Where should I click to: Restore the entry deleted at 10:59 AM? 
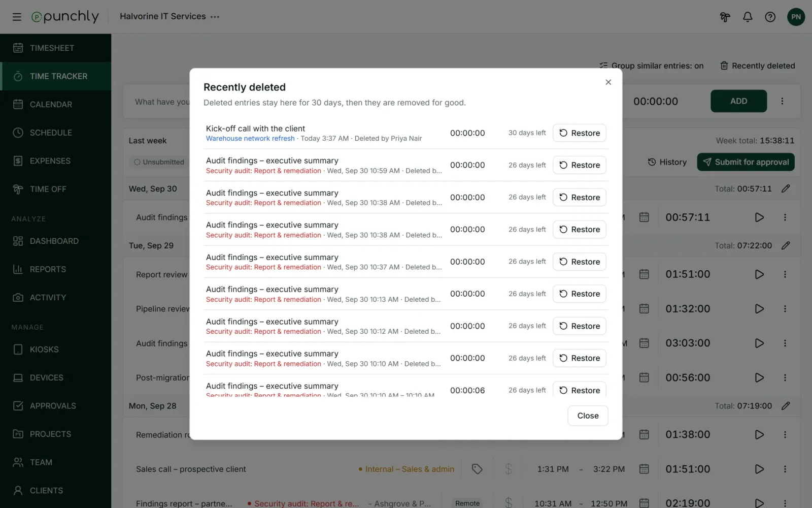coord(580,165)
